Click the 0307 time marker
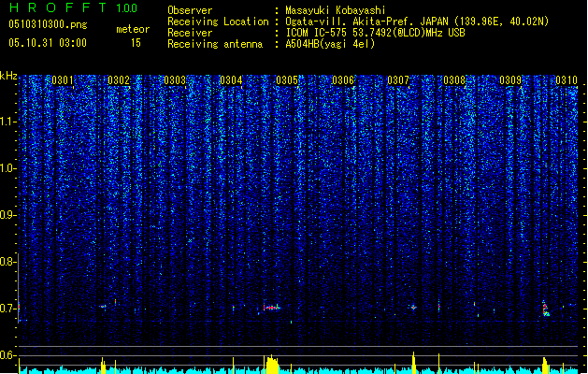Screen dimensions: 588x374 (398, 80)
